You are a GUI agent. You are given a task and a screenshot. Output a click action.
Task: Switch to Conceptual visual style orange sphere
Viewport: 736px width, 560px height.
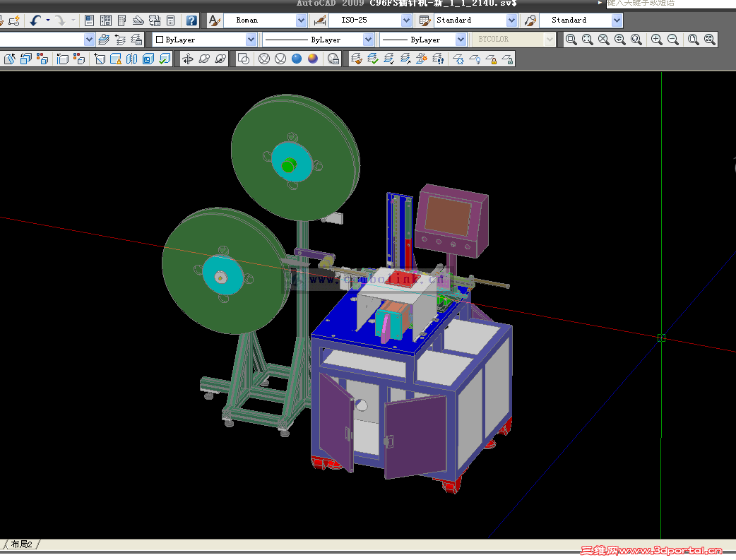(x=313, y=59)
